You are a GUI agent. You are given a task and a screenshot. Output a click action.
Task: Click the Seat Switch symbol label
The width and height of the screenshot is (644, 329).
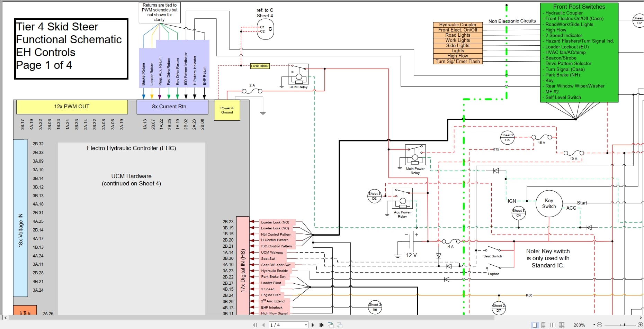click(x=492, y=256)
